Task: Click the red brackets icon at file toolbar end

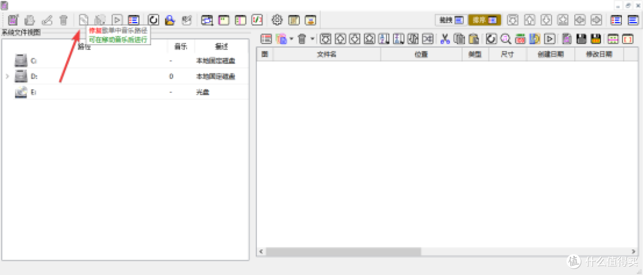Action: coord(628,39)
